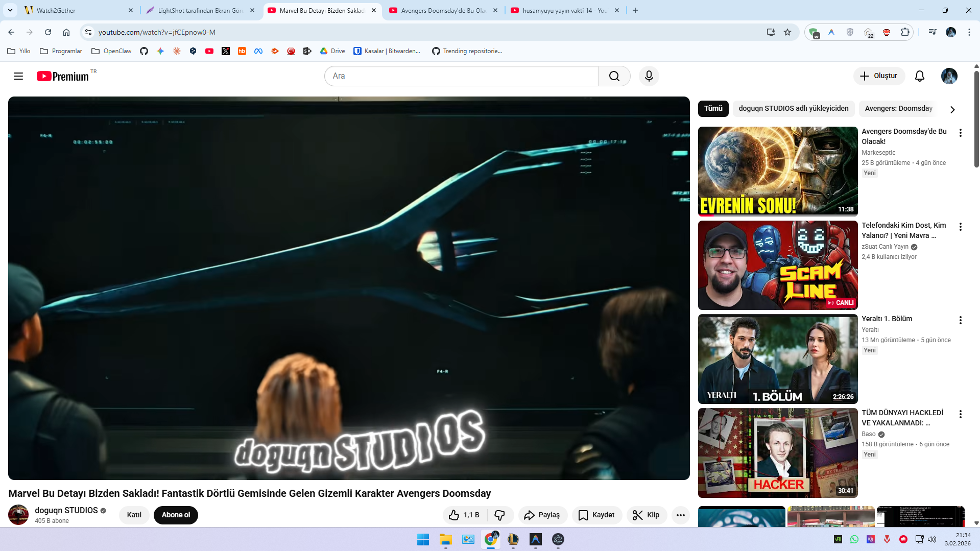Open the Yılkı bookmarks folder
The width and height of the screenshot is (980, 551).
(19, 51)
